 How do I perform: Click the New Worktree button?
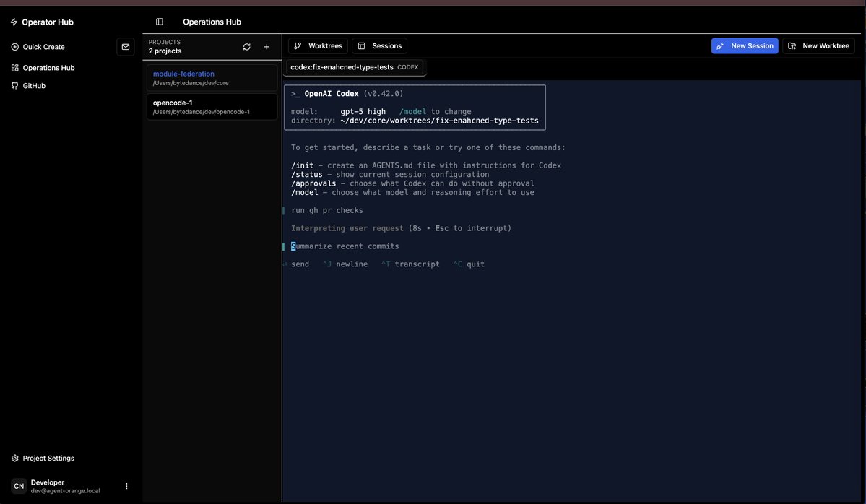tap(818, 45)
